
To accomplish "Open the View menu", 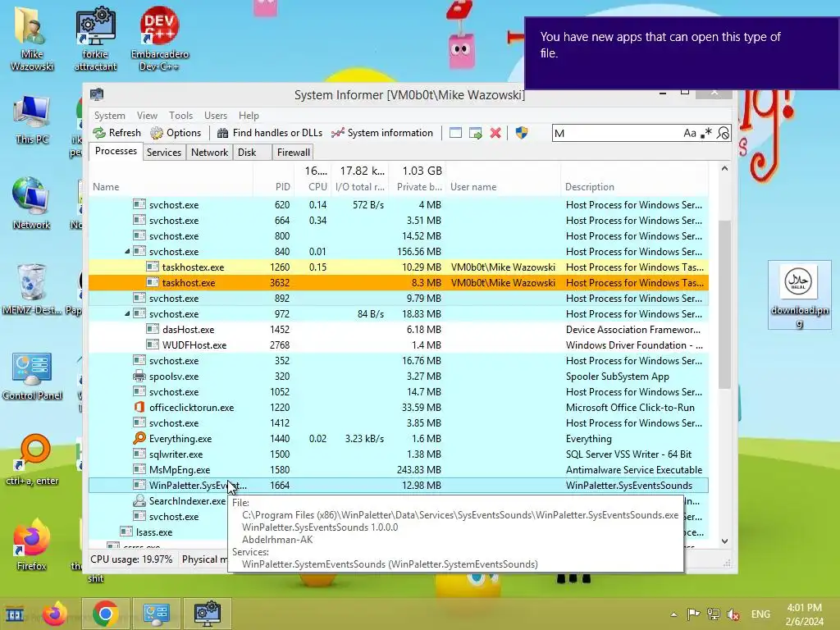I will tap(147, 116).
